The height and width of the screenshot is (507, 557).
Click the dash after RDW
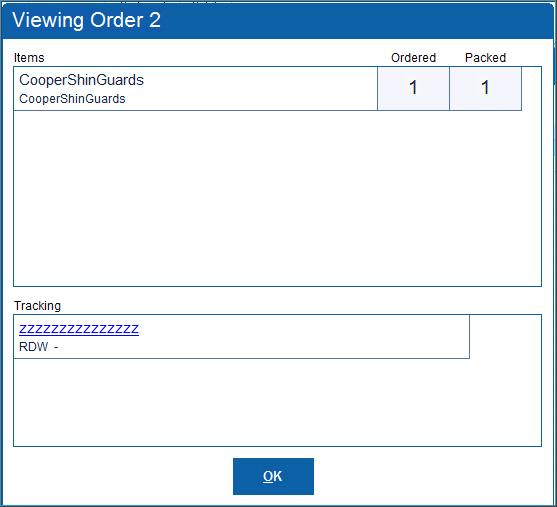click(56, 347)
